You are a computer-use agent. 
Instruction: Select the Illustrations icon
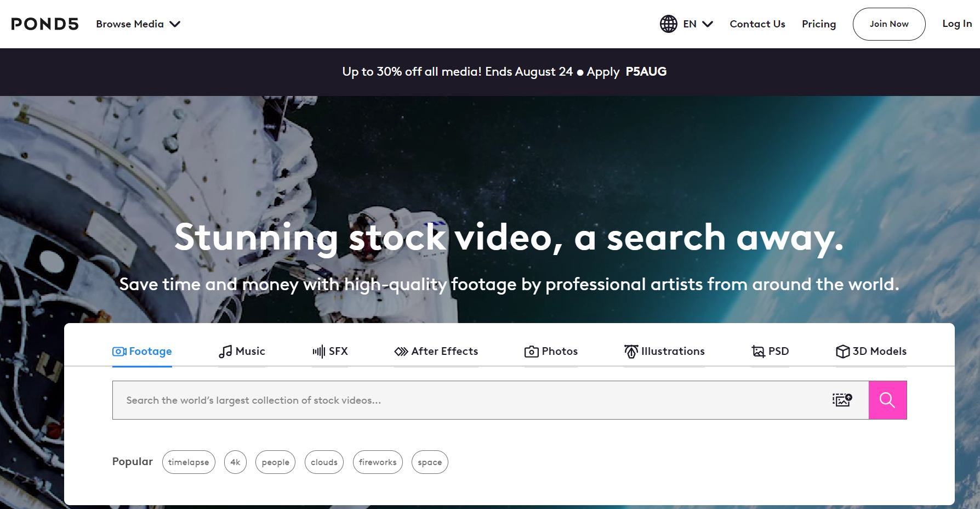[x=631, y=352]
